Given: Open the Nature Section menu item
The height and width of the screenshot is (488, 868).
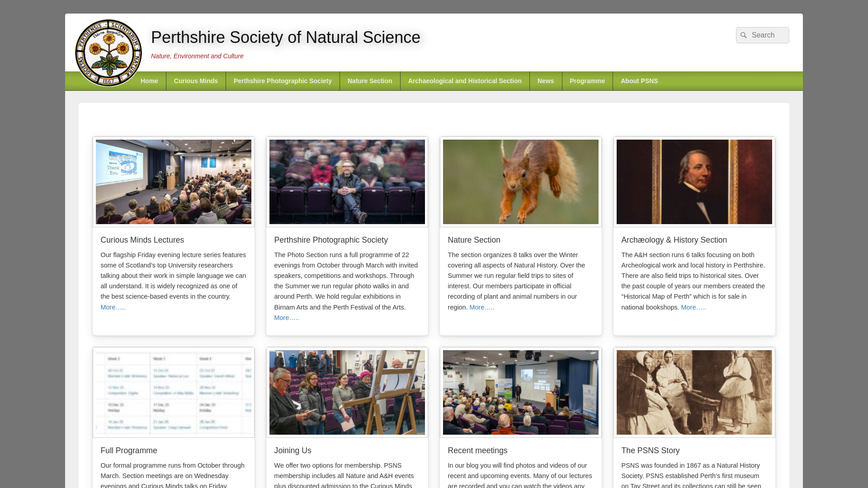Looking at the screenshot, I should tap(370, 81).
